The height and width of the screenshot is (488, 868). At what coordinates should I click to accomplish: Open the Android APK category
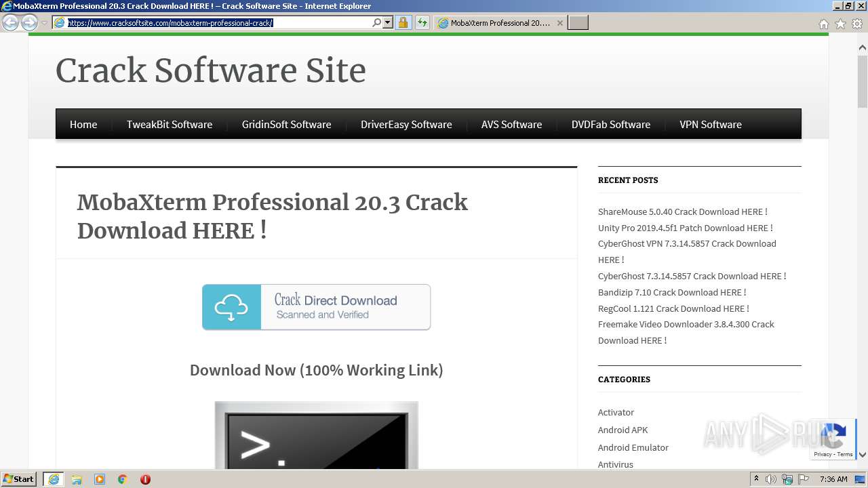(x=623, y=430)
